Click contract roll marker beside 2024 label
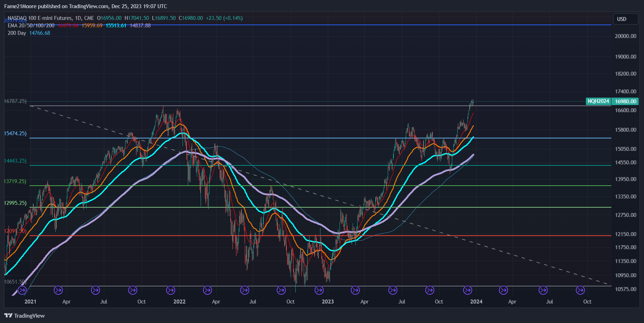644x323 pixels. click(467, 290)
